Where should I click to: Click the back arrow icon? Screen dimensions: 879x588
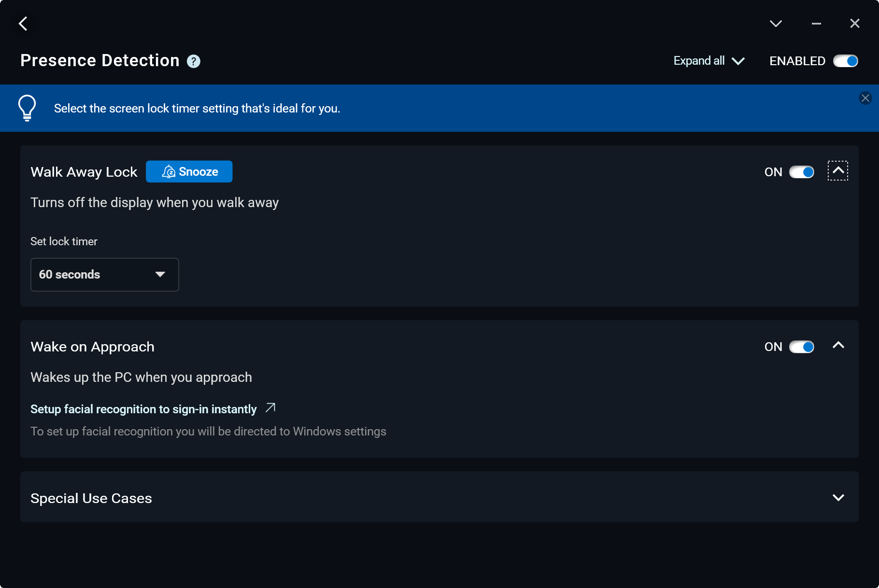pos(23,24)
